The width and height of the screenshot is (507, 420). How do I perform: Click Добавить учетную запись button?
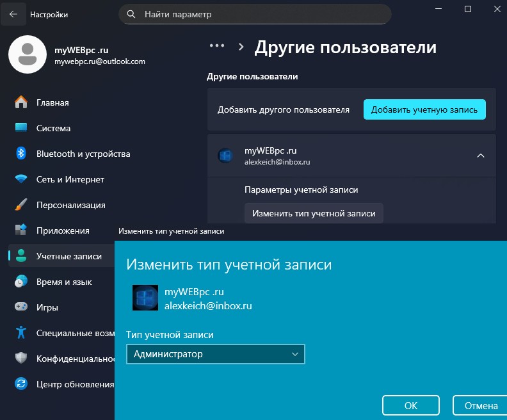tap(424, 109)
